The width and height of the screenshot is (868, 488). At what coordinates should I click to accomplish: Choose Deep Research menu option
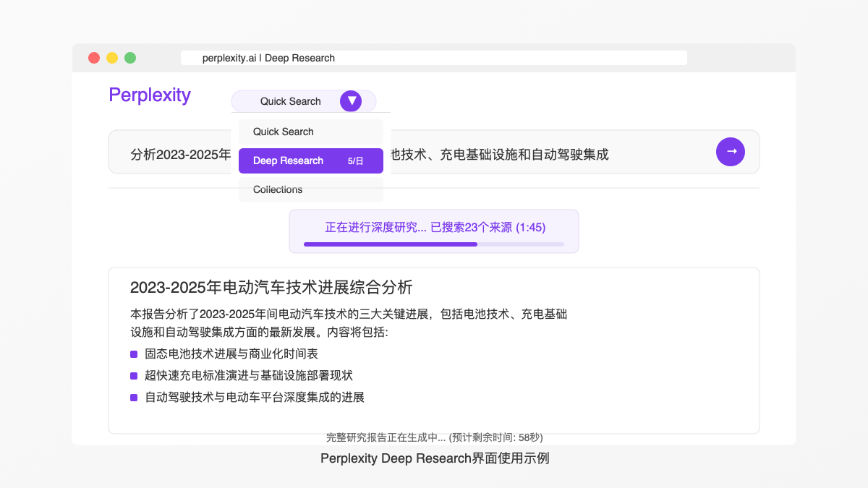(311, 160)
